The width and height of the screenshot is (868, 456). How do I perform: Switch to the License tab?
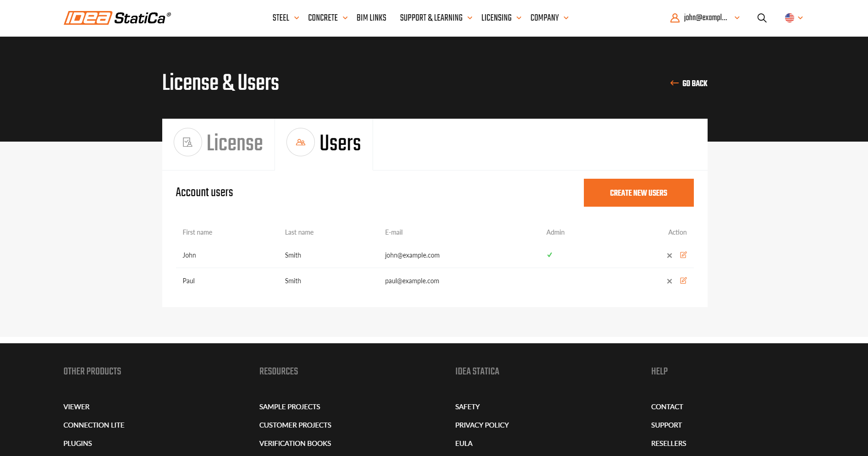tap(234, 143)
